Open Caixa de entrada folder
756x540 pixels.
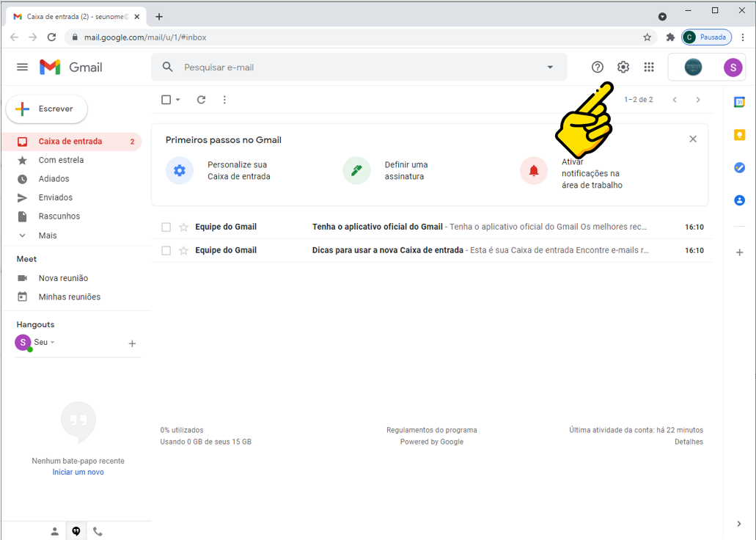pyautogui.click(x=71, y=142)
